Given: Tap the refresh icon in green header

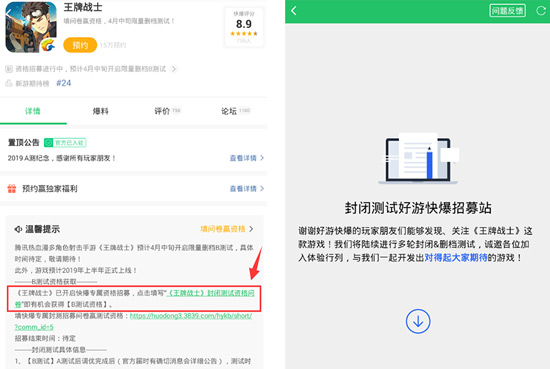Looking at the screenshot, I should 541,11.
